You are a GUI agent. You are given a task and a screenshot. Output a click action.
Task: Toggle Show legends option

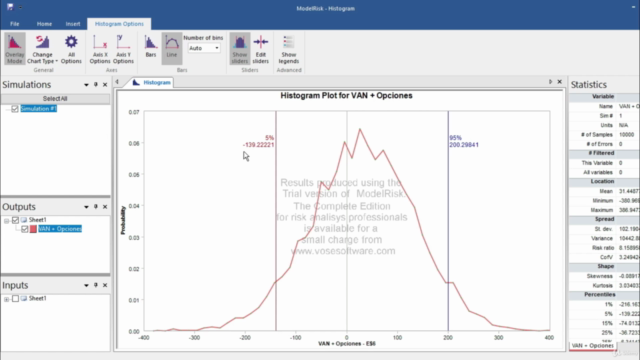click(x=289, y=49)
